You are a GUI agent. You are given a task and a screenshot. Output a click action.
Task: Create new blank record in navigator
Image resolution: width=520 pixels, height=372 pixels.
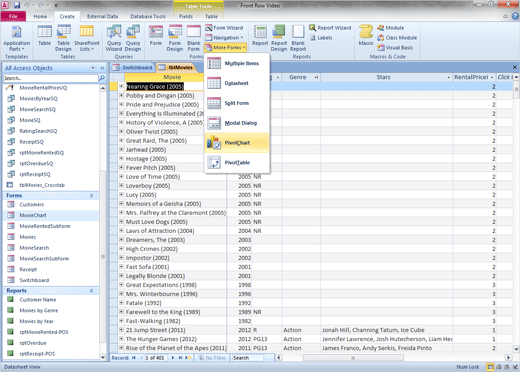pyautogui.click(x=188, y=358)
